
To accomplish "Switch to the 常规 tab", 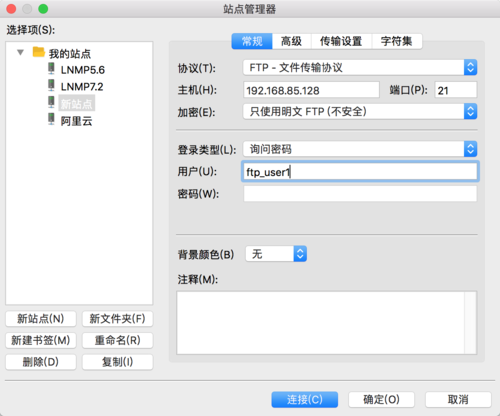I will click(x=252, y=41).
